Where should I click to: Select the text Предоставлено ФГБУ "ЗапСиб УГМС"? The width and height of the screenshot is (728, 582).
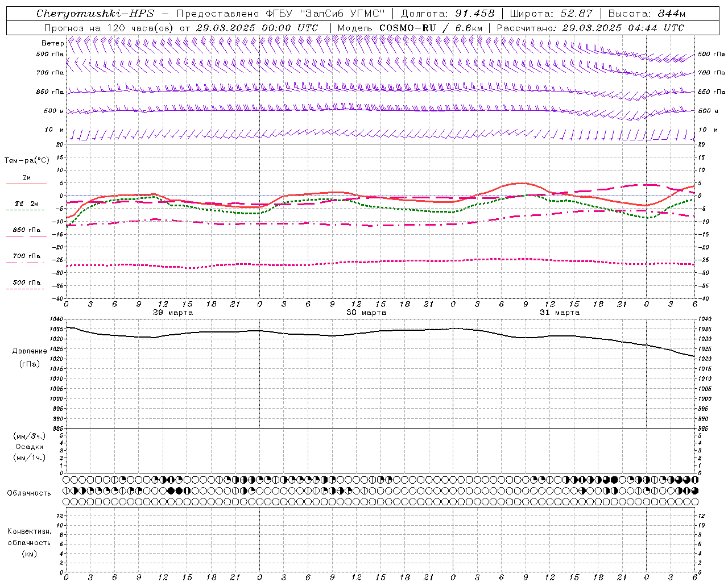(281, 14)
